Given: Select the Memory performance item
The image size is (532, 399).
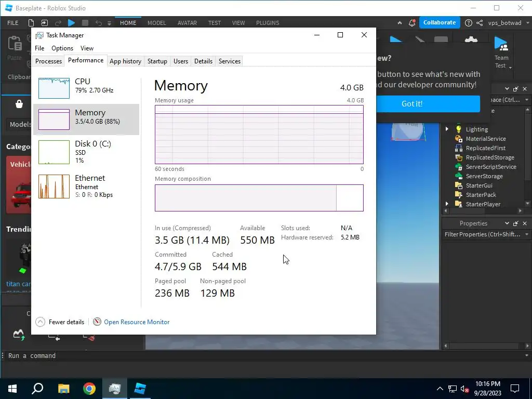Looking at the screenshot, I should pos(86,119).
